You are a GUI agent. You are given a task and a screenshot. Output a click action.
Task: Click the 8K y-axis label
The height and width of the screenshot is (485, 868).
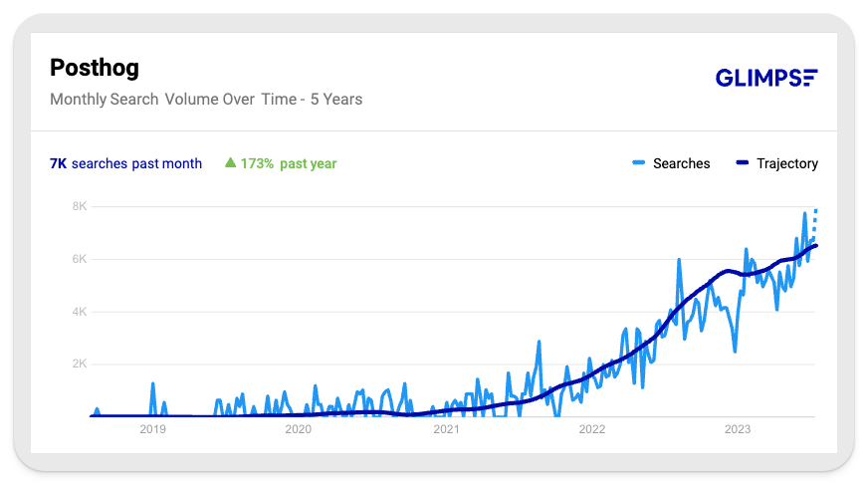coord(78,206)
